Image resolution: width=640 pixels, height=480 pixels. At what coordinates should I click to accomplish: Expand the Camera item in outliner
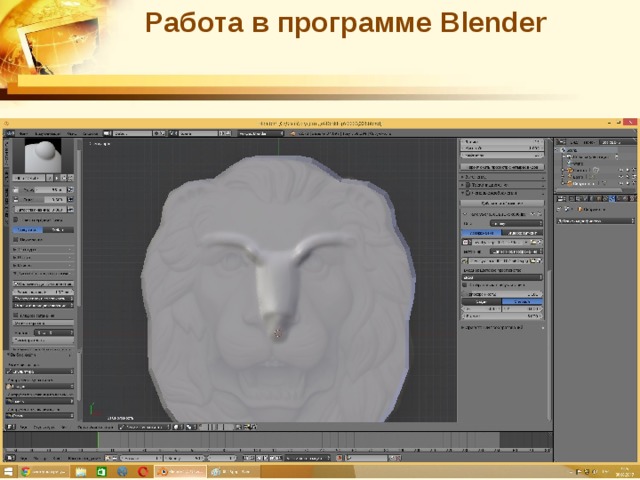pyautogui.click(x=564, y=170)
